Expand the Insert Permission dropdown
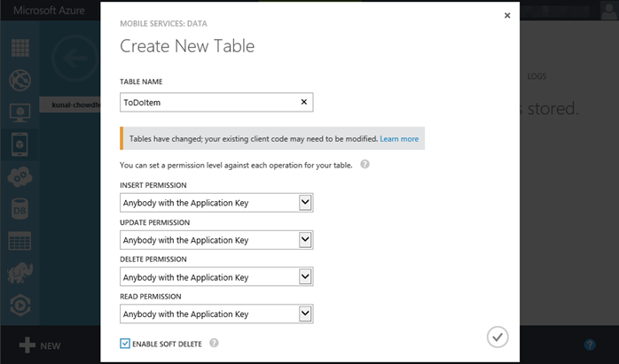This screenshot has width=619, height=364. pyautogui.click(x=305, y=202)
